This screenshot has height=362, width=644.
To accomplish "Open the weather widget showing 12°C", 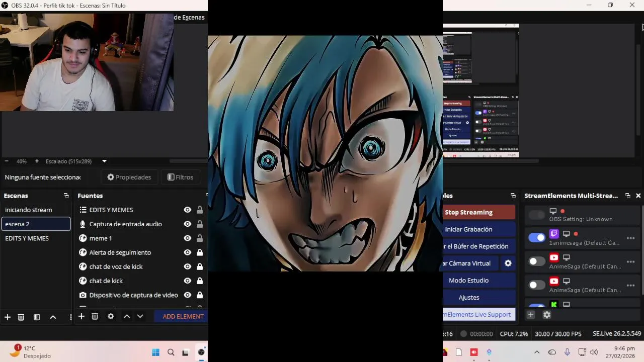I will (x=30, y=351).
